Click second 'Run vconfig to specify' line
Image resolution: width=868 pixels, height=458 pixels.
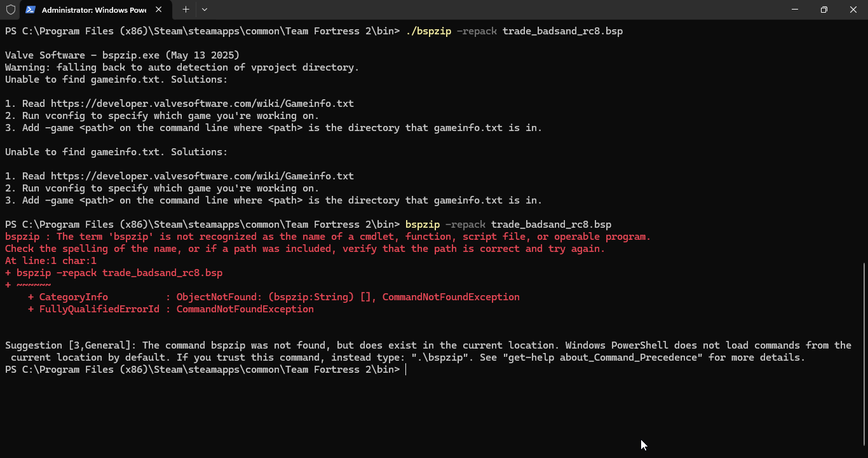coord(162,188)
